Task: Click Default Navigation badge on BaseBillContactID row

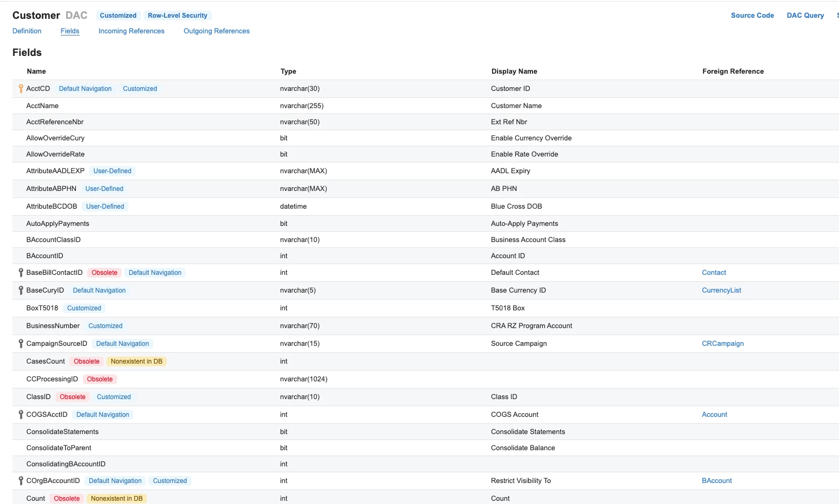Action: [x=155, y=273]
